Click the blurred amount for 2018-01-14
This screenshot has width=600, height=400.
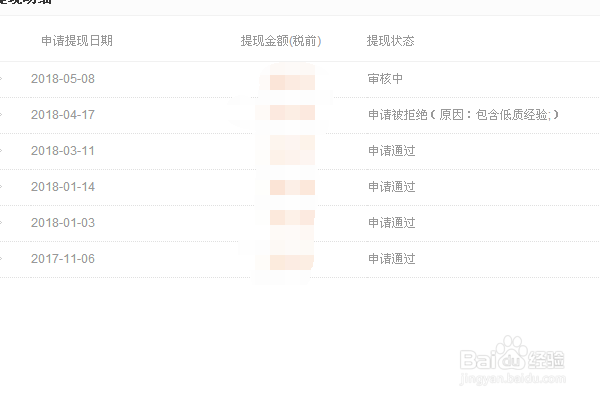tap(292, 187)
